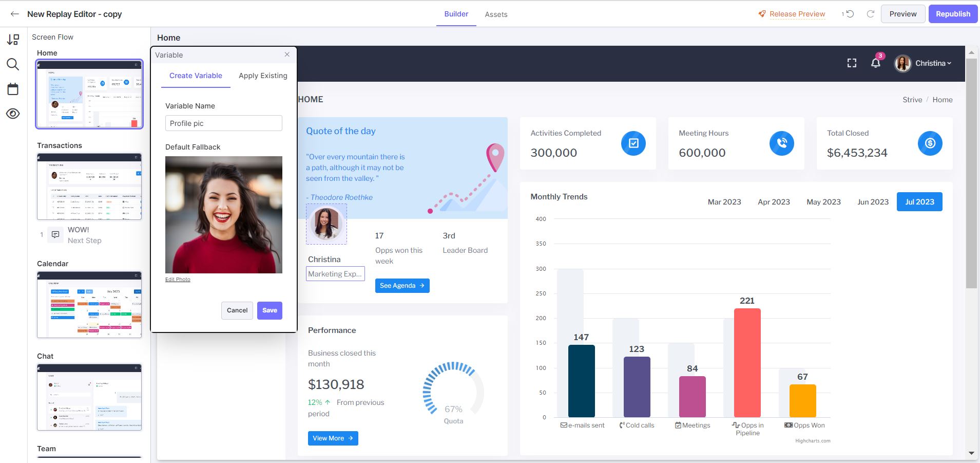This screenshot has height=463, width=980.
Task: Click the Variable Name input field
Action: pyautogui.click(x=224, y=123)
